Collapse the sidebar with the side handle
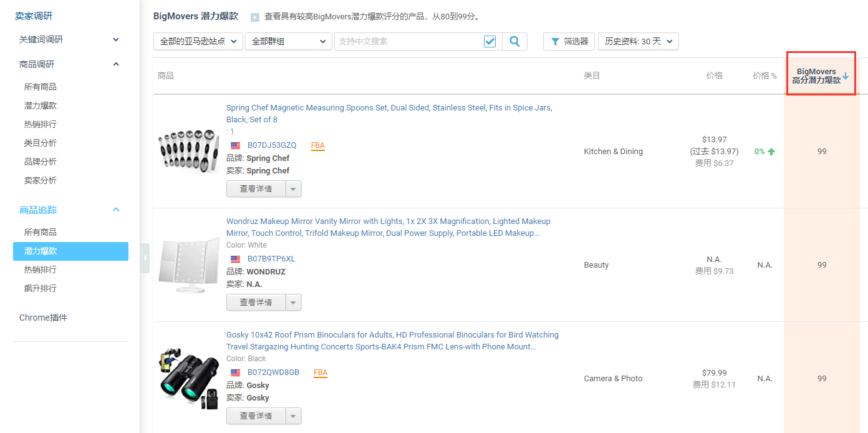Viewport: 868px width, 433px height. click(x=145, y=258)
